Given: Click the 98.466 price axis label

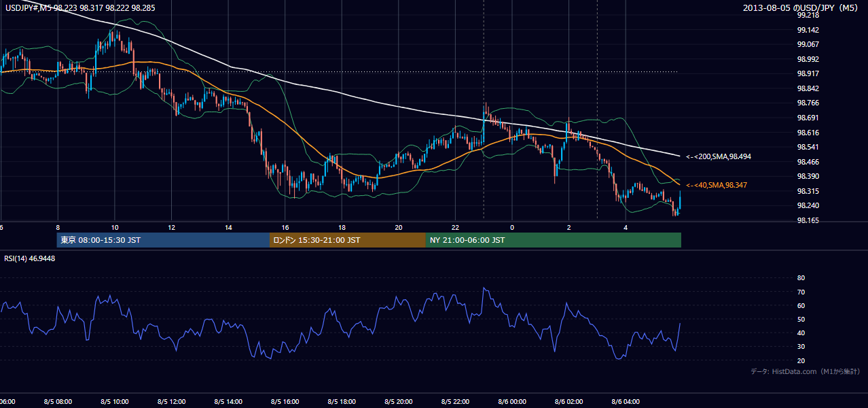Looking at the screenshot, I should click(808, 162).
